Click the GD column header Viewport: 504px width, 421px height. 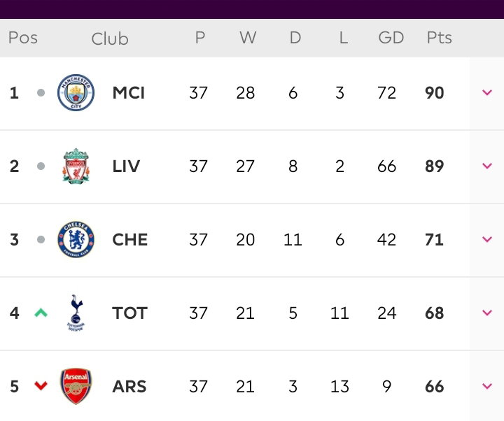pyautogui.click(x=391, y=38)
